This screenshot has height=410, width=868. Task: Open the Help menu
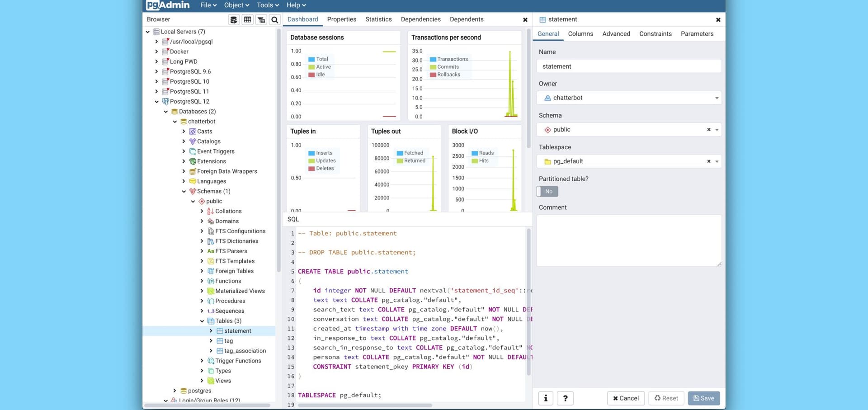click(x=296, y=5)
